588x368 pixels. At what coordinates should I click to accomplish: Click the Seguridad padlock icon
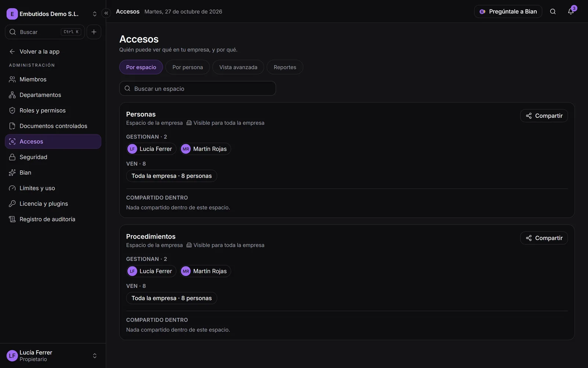tap(12, 157)
